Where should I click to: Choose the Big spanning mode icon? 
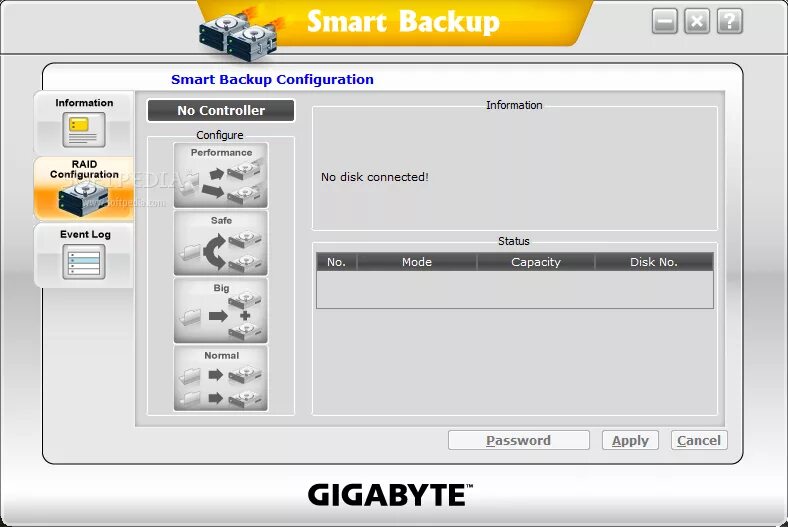click(x=221, y=310)
